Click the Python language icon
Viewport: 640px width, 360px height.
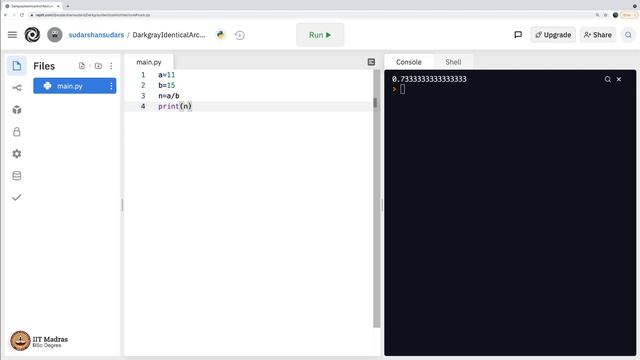click(221, 35)
